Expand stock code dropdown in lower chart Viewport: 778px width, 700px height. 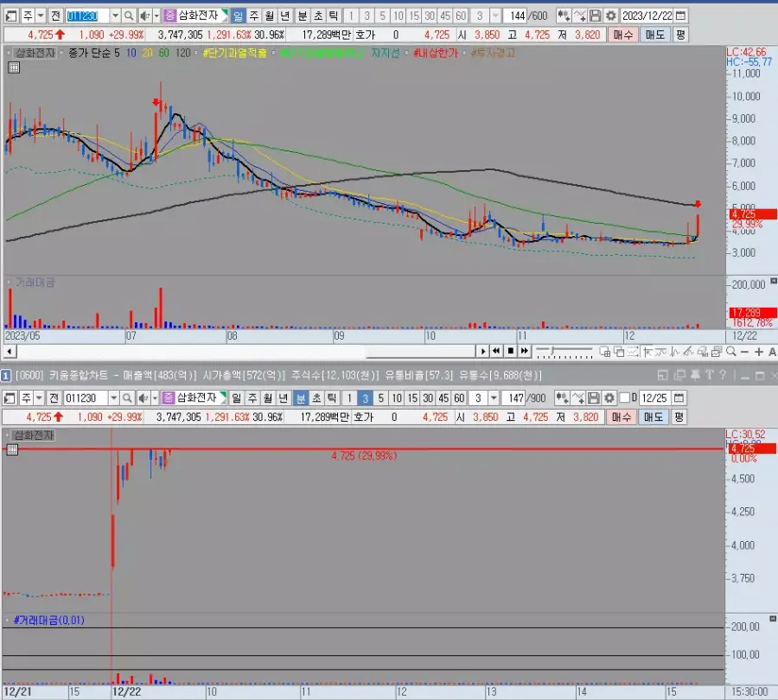[x=113, y=398]
